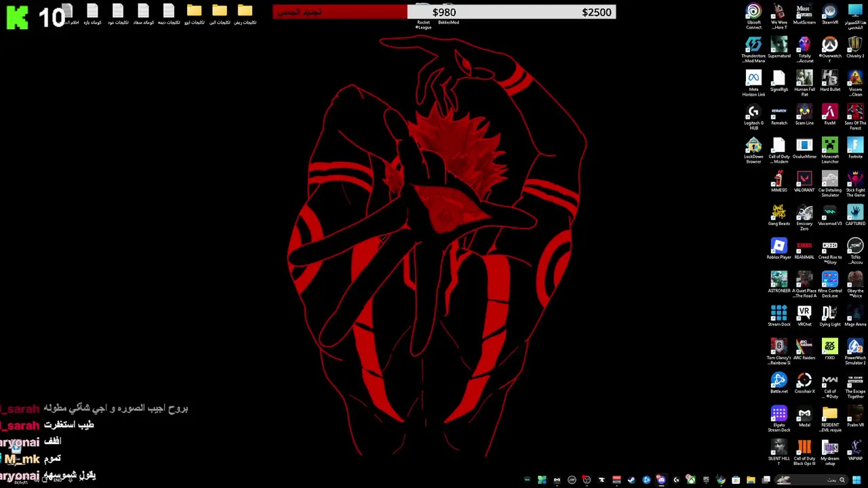Select the We Were Here Together shortcut

[779, 16]
